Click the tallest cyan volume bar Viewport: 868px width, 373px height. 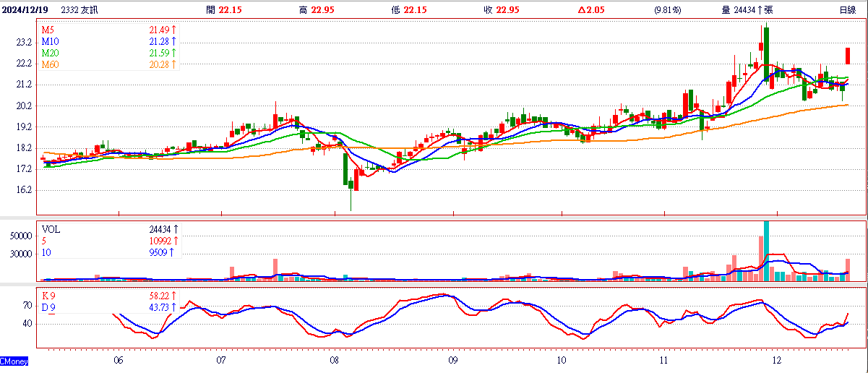pyautogui.click(x=765, y=250)
